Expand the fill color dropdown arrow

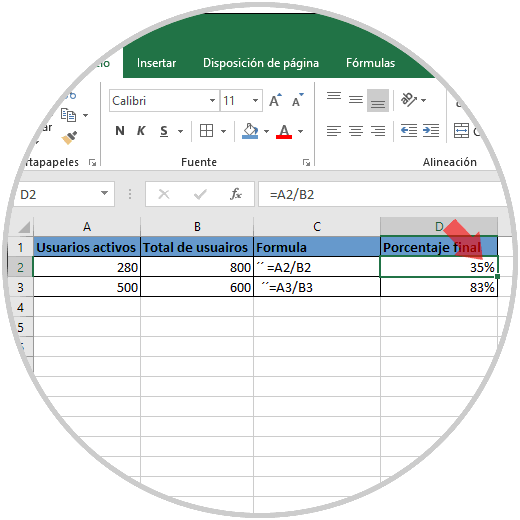click(266, 131)
